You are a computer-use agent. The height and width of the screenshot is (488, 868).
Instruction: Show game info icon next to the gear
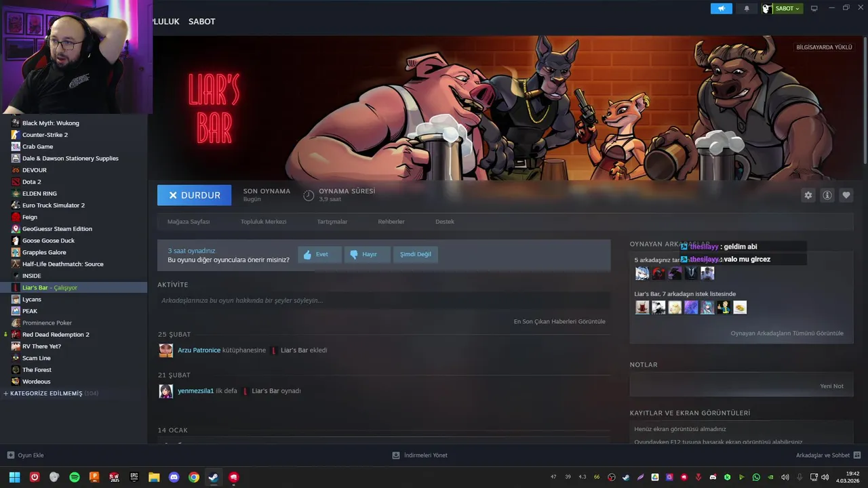[x=827, y=195]
